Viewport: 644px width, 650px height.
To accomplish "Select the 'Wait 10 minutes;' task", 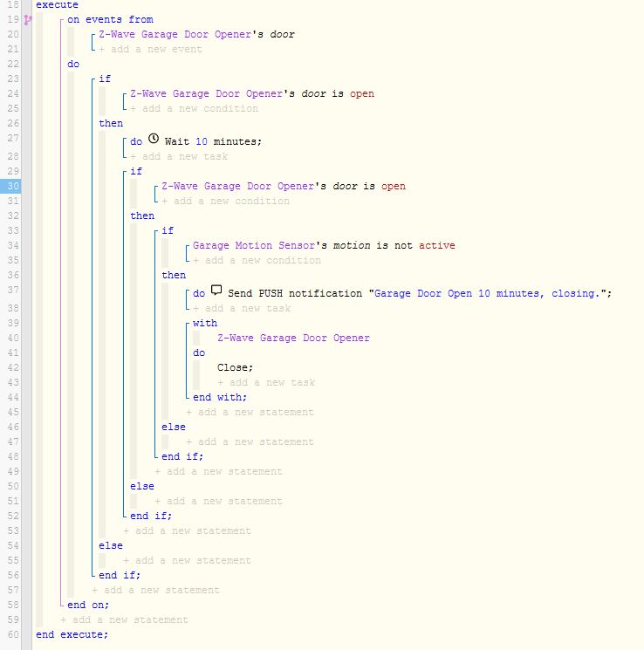I will pos(213,141).
